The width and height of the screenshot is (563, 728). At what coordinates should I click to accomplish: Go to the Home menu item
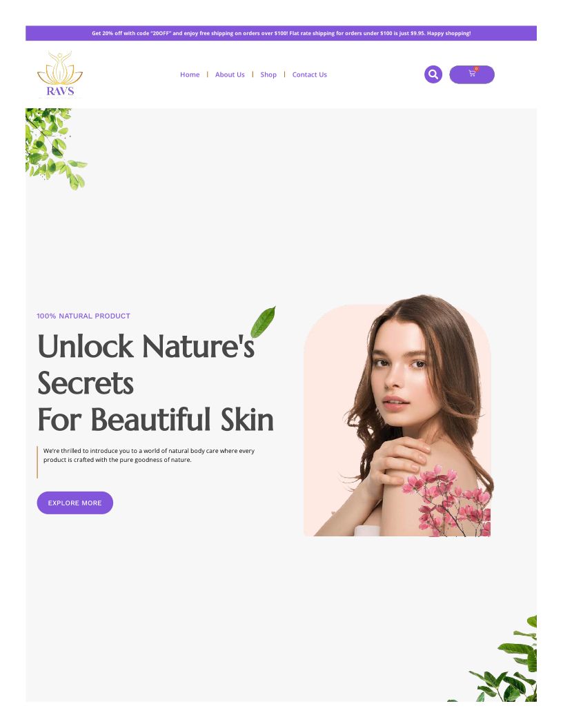click(x=190, y=74)
